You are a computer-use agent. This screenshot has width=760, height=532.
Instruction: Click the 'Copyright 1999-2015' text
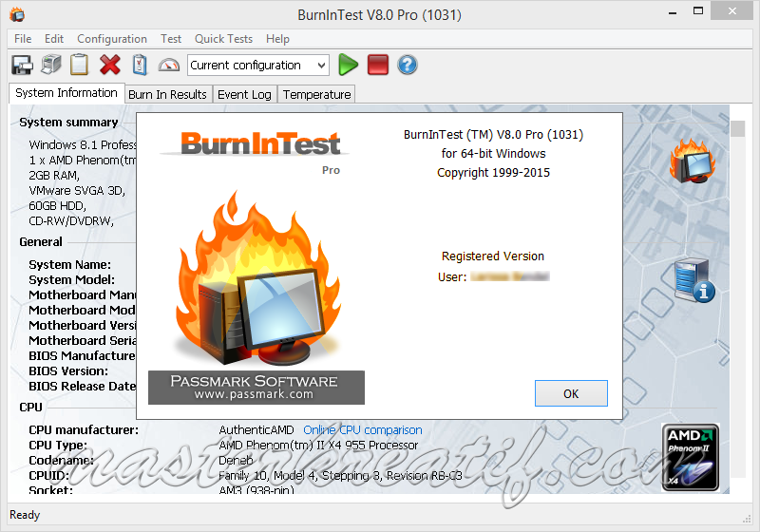click(493, 173)
